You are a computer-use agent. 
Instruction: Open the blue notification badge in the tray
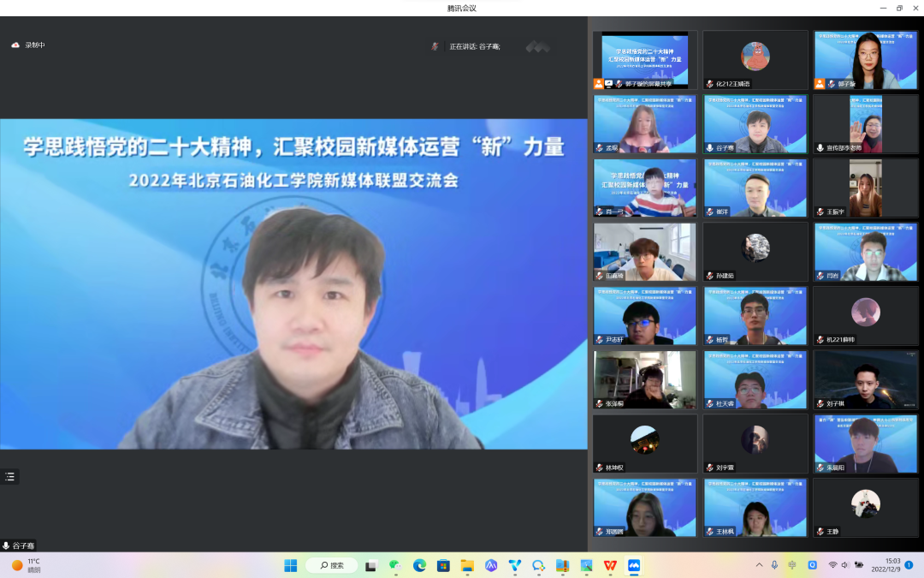point(909,565)
